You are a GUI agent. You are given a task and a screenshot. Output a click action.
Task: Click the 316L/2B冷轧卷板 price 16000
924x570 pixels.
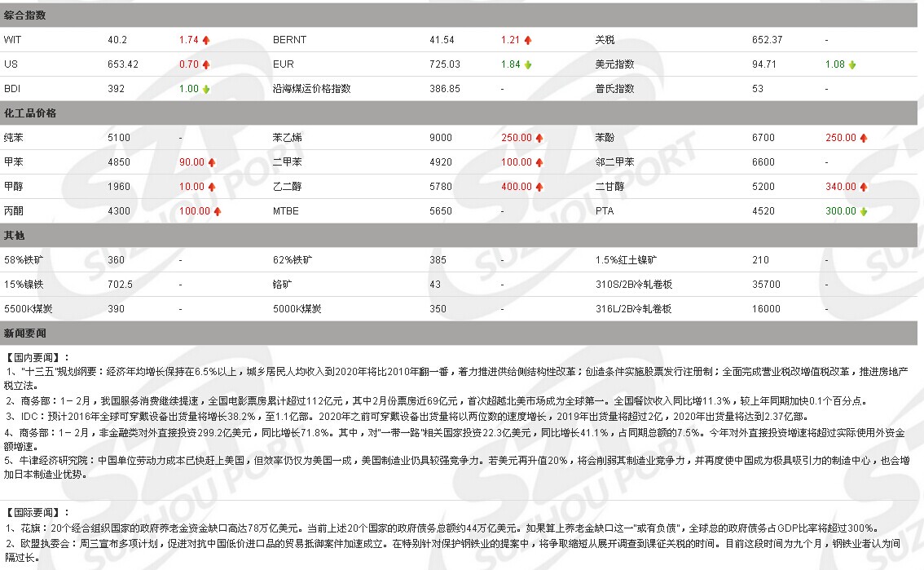point(767,309)
